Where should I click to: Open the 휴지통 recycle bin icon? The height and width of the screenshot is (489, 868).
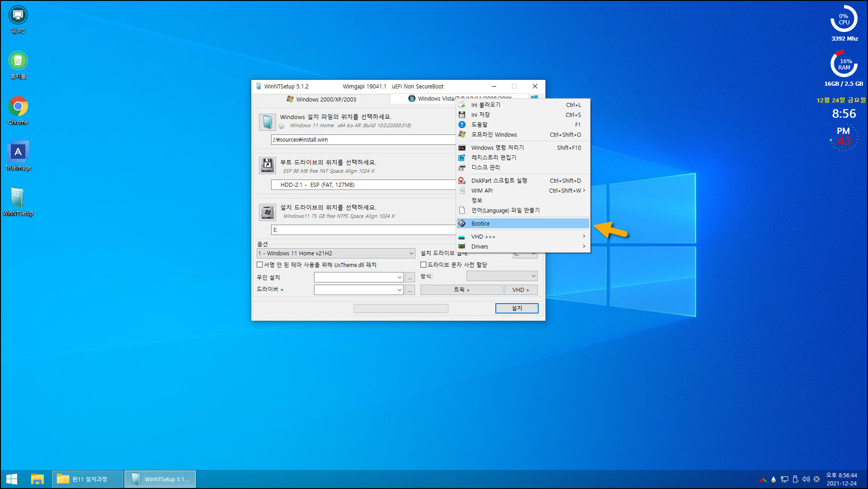[x=18, y=65]
